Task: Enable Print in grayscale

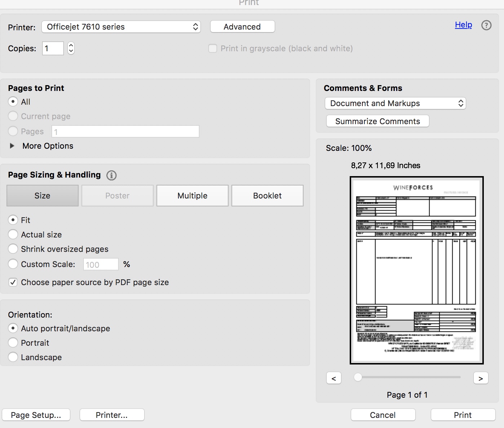Action: pyautogui.click(x=213, y=48)
